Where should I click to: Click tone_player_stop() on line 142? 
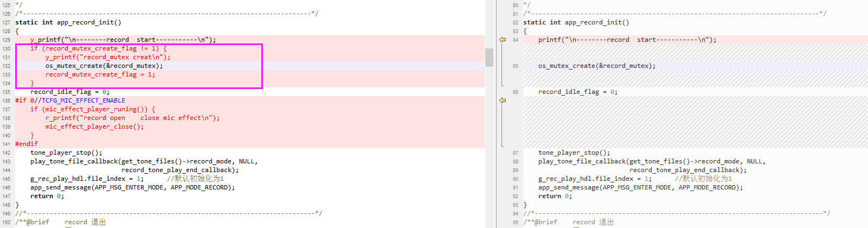[66, 153]
